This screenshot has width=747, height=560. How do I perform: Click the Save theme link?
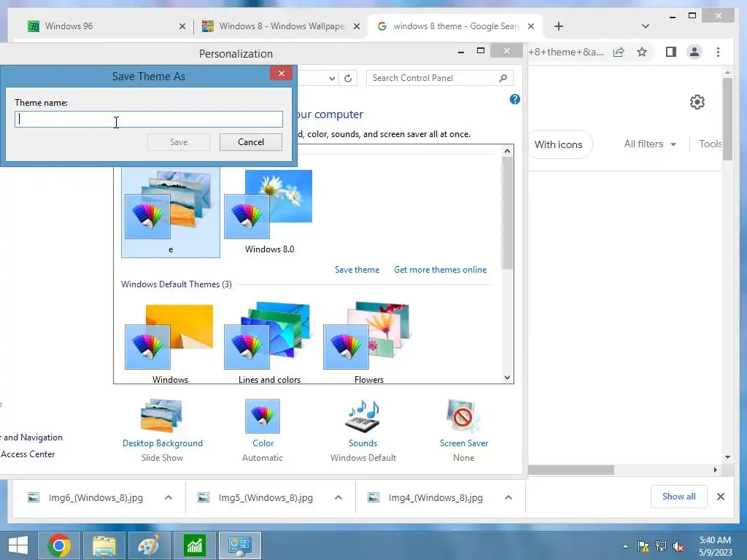[357, 270]
